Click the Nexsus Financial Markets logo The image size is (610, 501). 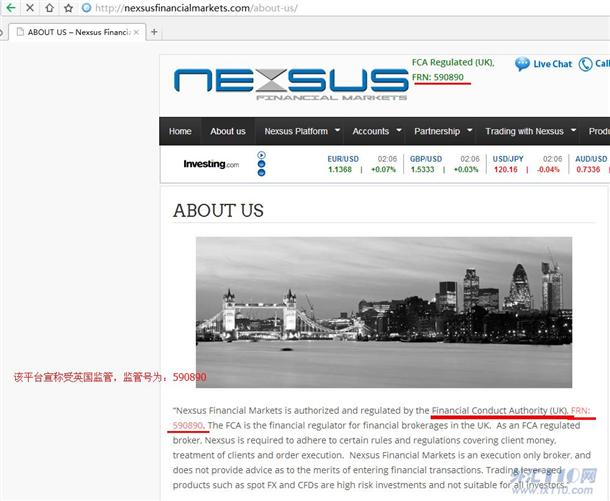[x=291, y=84]
